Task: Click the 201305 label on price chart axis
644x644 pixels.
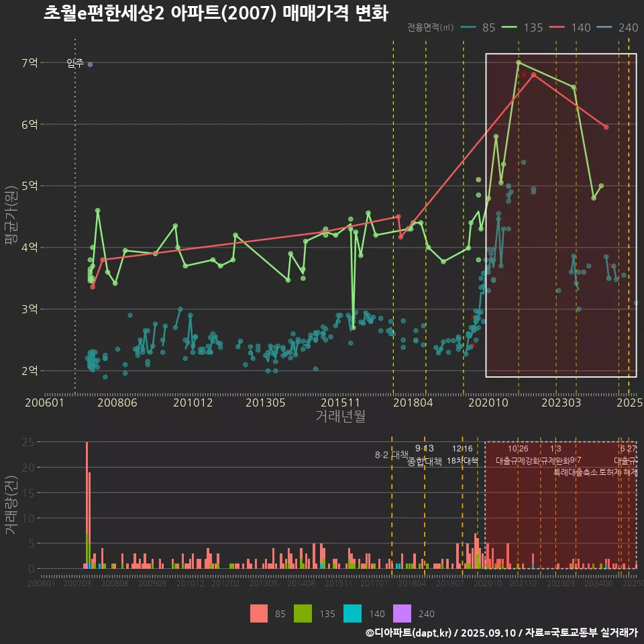Action: point(266,402)
